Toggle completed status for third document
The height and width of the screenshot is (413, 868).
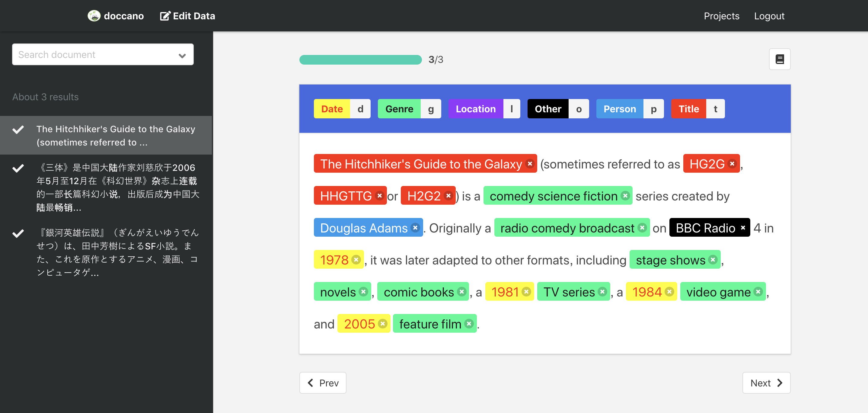coord(19,233)
